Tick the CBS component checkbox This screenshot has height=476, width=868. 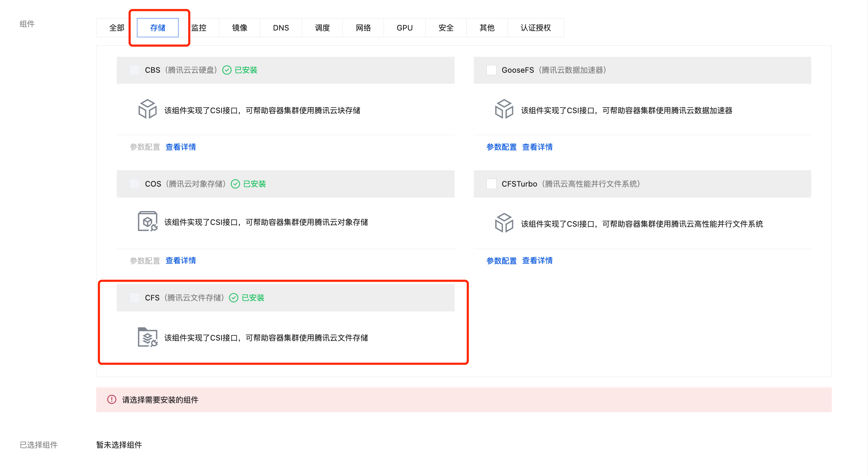pyautogui.click(x=134, y=70)
